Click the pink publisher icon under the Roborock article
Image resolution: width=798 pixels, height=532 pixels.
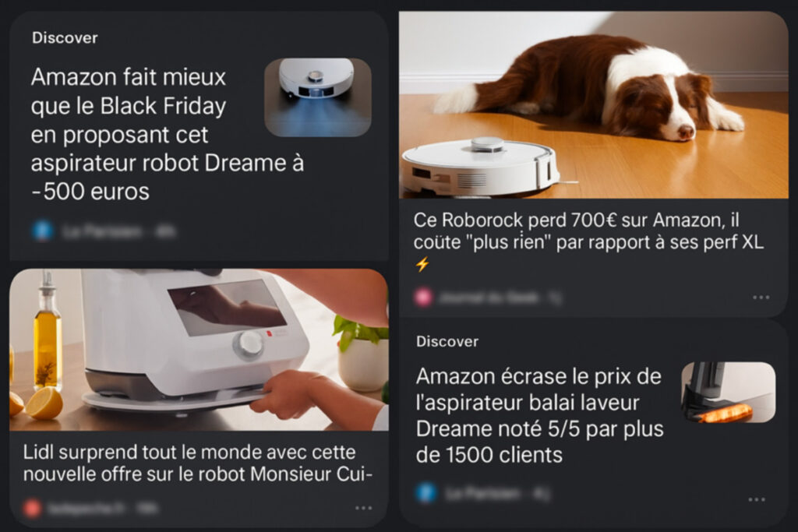(x=423, y=297)
